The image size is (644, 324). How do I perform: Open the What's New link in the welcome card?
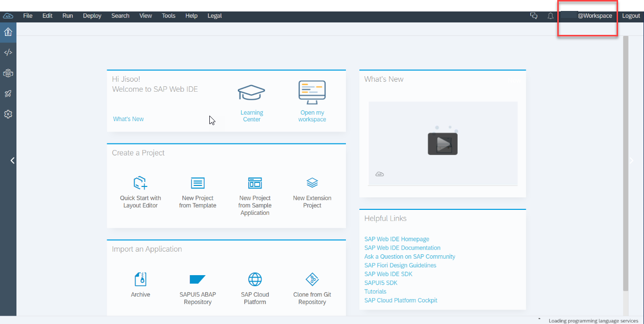pos(128,119)
